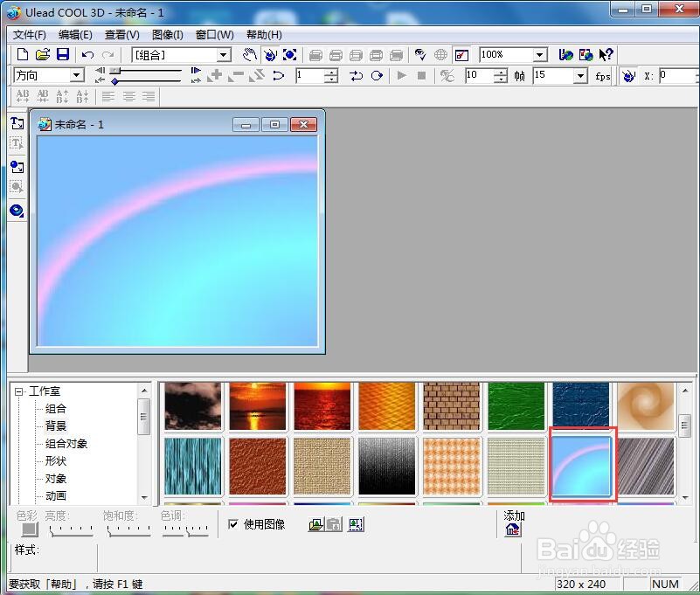Image resolution: width=700 pixels, height=595 pixels.
Task: Open the [组合] object list dropdown
Action: pos(223,55)
